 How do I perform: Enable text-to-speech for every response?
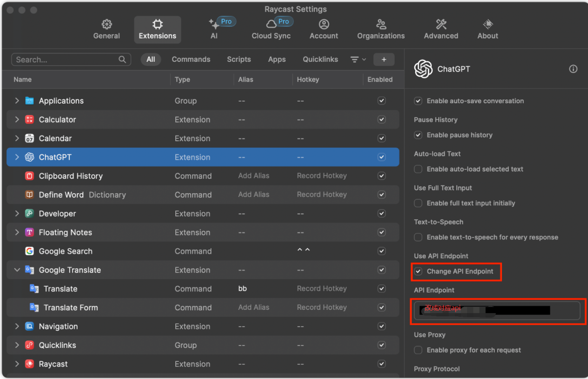point(418,237)
